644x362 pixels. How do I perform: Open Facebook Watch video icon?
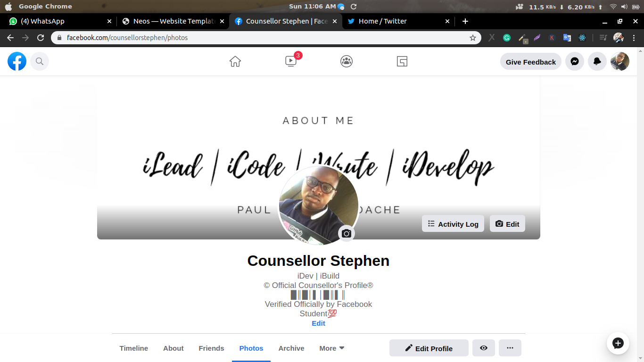pyautogui.click(x=291, y=61)
